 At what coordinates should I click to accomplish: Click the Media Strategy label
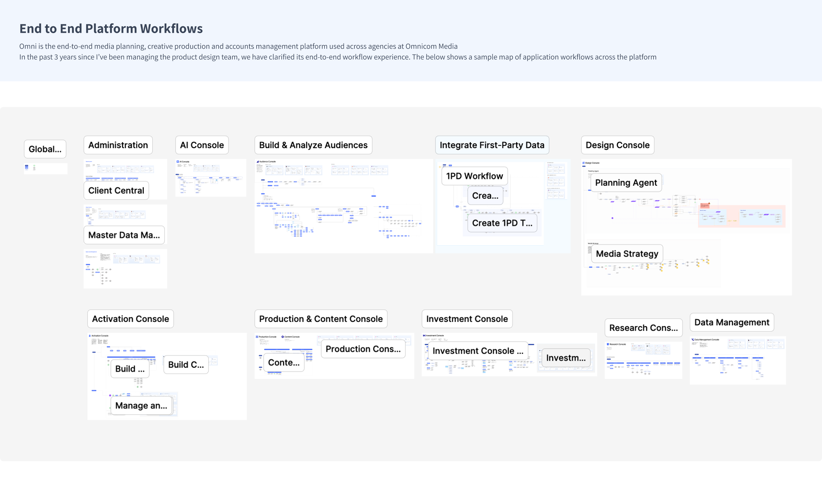point(627,254)
